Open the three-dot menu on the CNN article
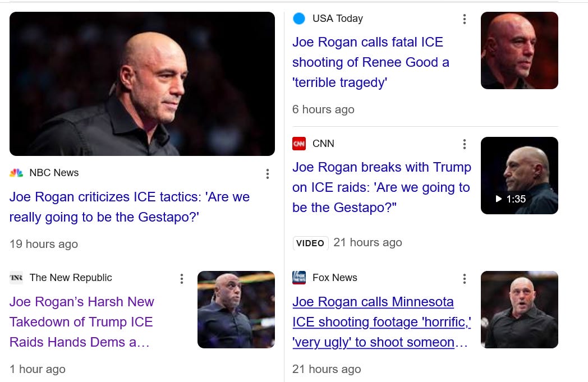The image size is (588, 382). (x=465, y=144)
